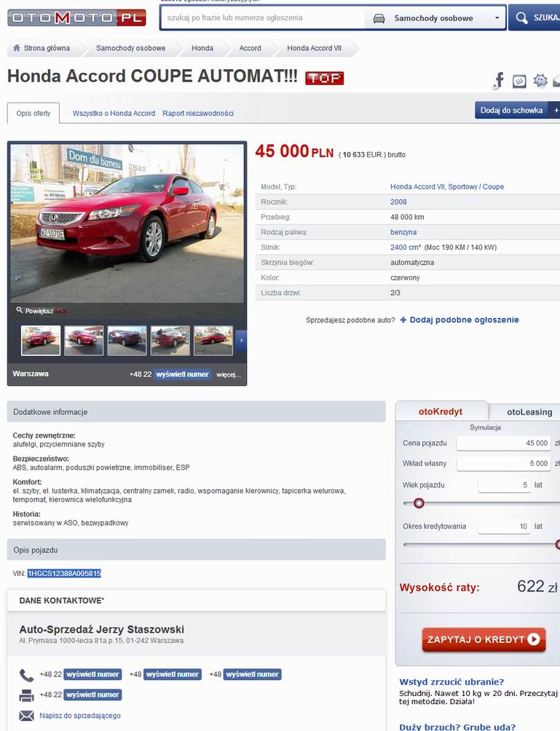
Task: Click the phone handset icon
Action: (x=26, y=675)
